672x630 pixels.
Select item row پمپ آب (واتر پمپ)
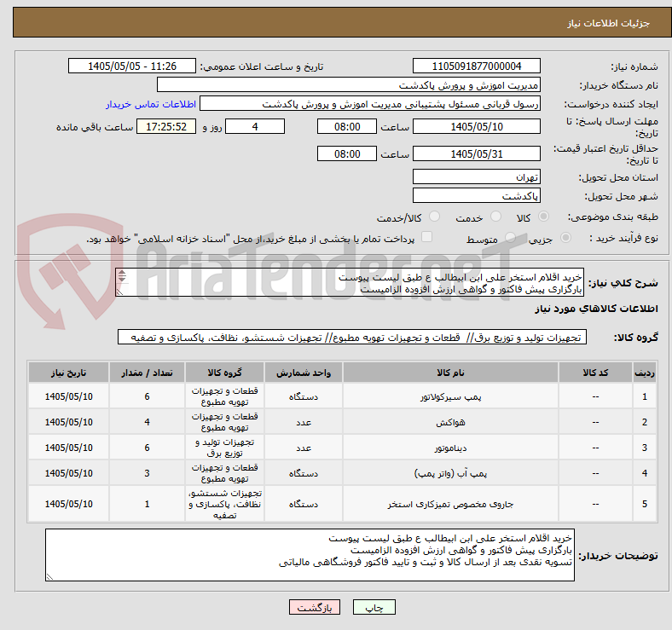[x=343, y=473]
